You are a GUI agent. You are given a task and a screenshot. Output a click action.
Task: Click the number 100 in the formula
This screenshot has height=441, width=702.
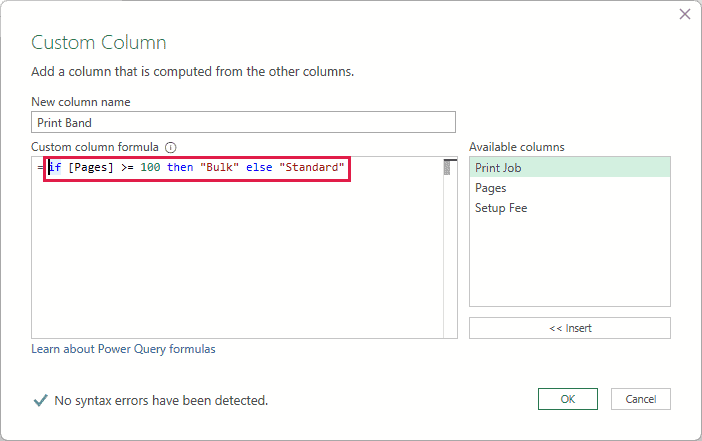[x=150, y=167]
